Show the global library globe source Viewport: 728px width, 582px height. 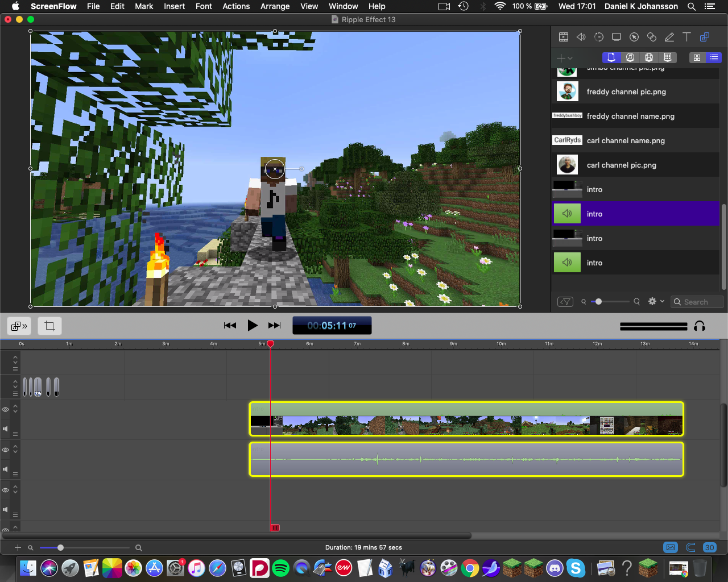point(649,57)
